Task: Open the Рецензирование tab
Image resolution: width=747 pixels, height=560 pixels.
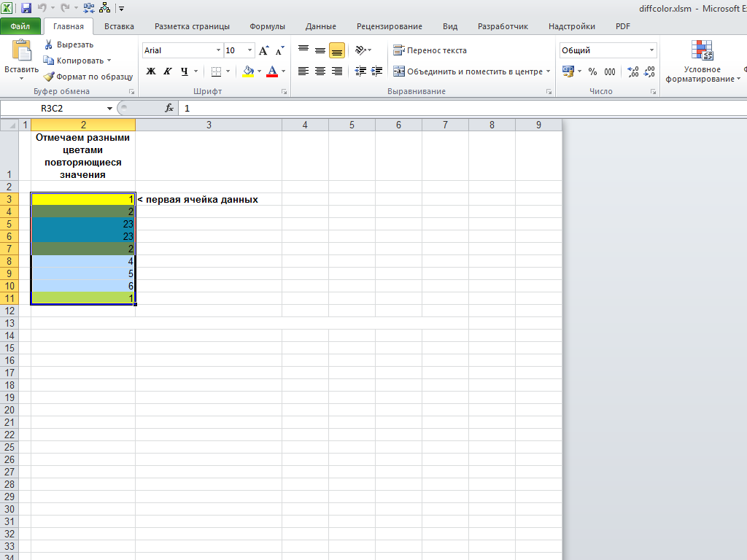Action: 390,26
